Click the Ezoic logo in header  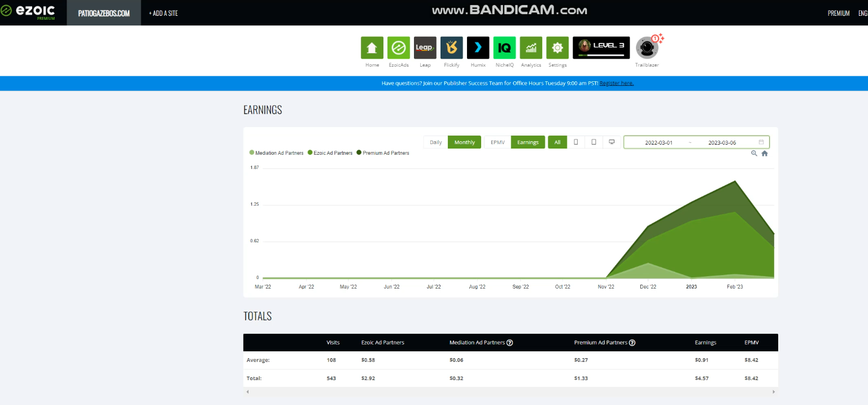pos(28,12)
